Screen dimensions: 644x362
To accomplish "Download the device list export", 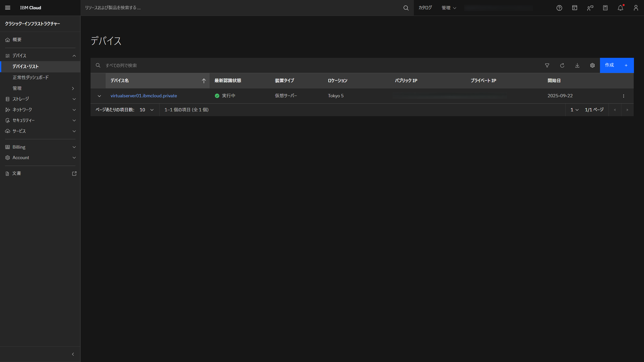I will [x=577, y=65].
